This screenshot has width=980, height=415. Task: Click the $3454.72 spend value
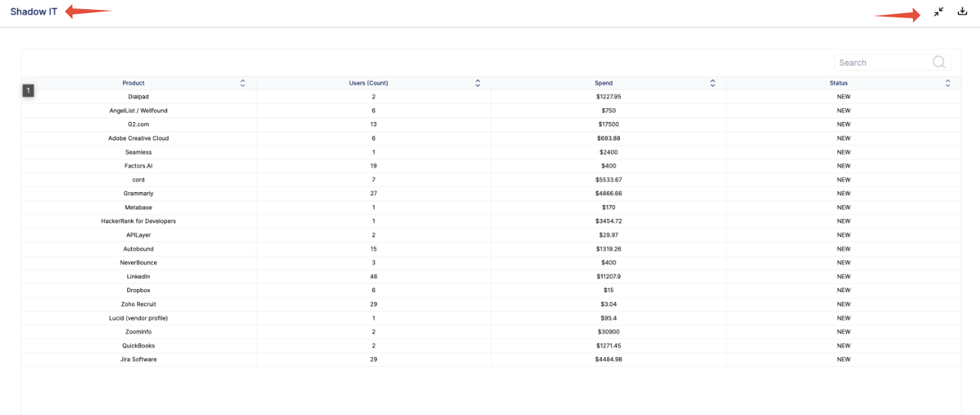[x=609, y=220]
